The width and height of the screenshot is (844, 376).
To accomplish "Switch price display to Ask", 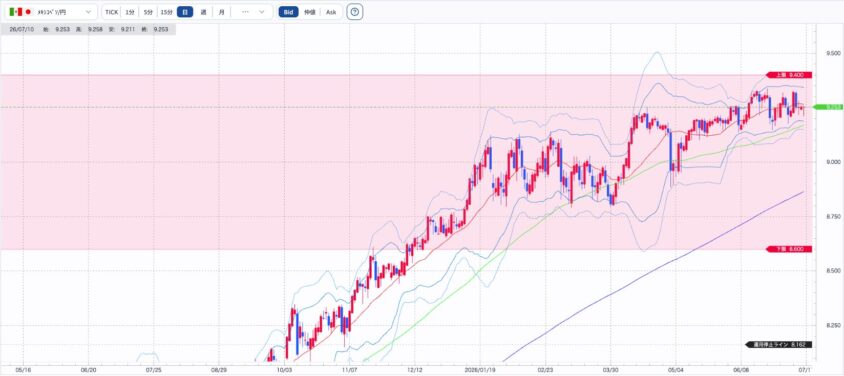I will 331,12.
